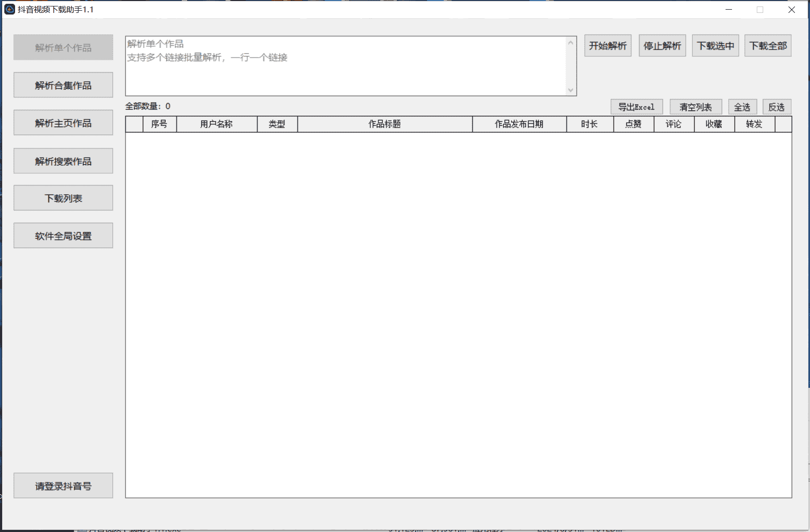Click the link input text area
Image resolution: width=810 pixels, height=532 pixels.
pos(344,65)
